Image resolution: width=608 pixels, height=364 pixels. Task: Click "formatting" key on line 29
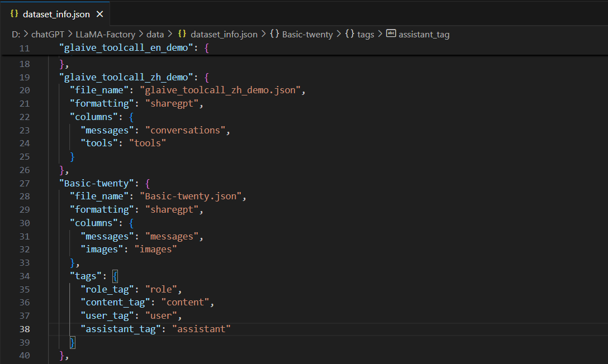pos(102,209)
